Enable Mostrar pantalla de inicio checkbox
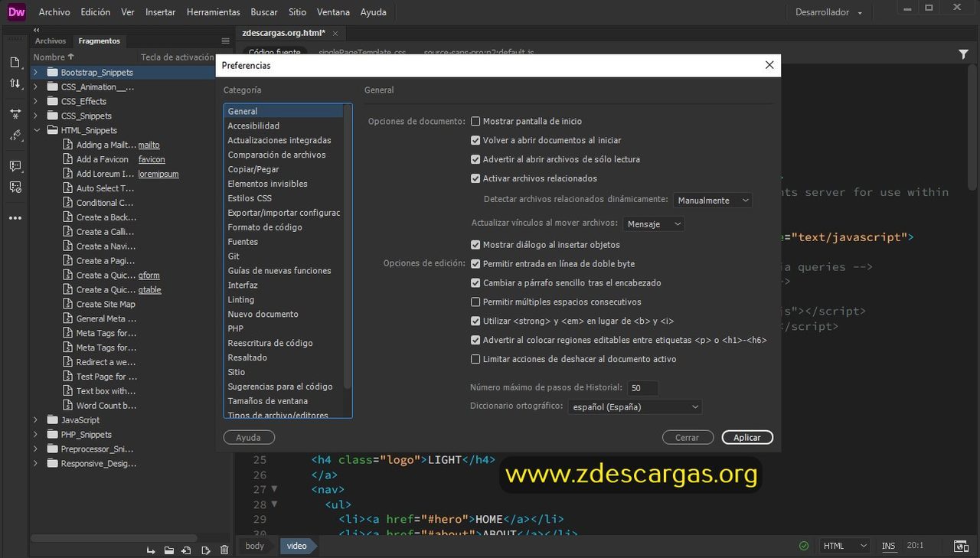 475,121
